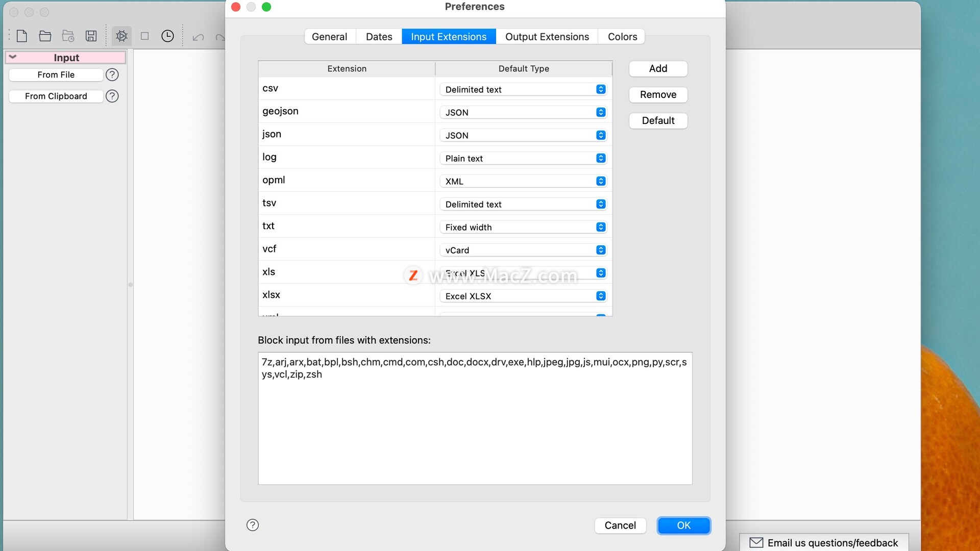Click Email us questions/feedback button
Screen dimensions: 980x551
[x=824, y=543]
